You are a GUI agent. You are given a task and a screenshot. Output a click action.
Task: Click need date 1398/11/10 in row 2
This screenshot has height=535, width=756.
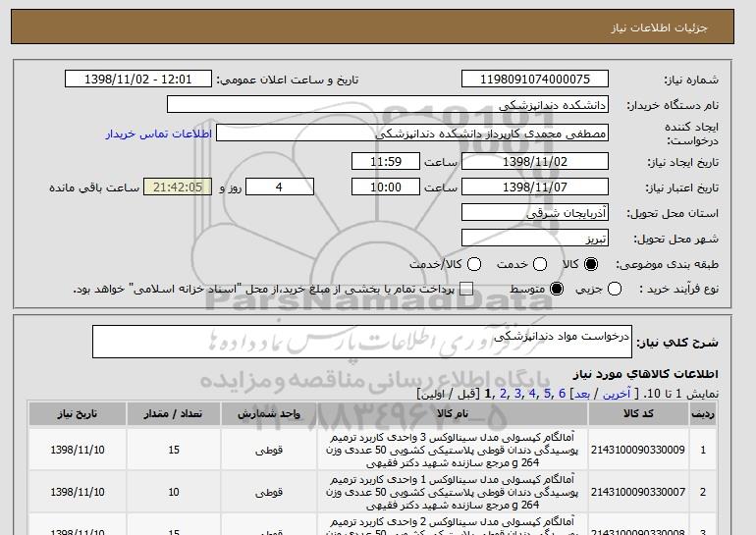coord(78,492)
